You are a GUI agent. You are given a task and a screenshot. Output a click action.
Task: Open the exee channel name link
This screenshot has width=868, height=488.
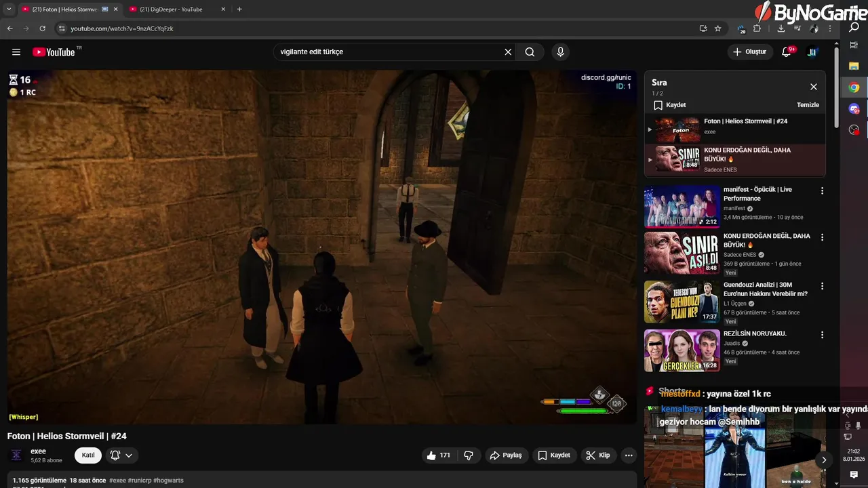[38, 451]
